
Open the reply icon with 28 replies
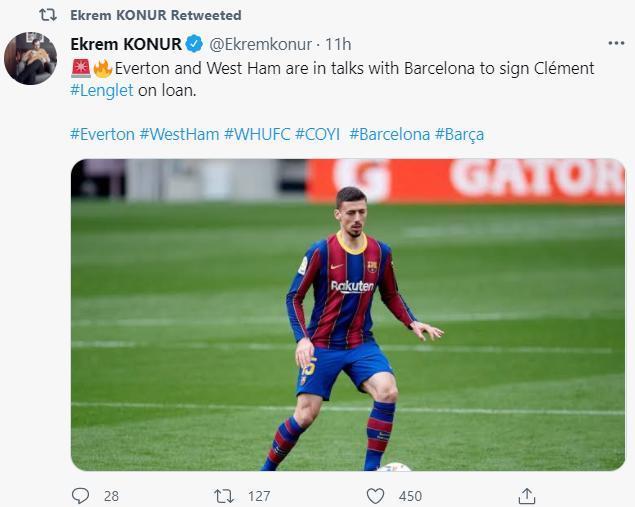pyautogui.click(x=81, y=495)
